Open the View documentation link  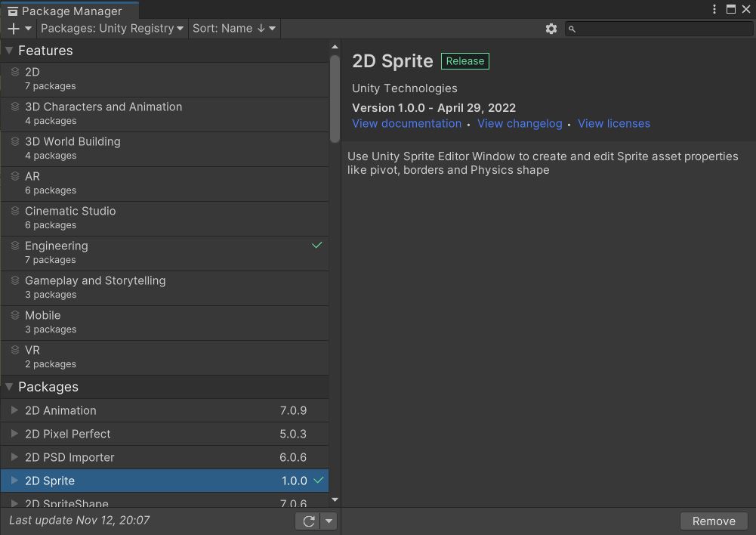coord(406,123)
